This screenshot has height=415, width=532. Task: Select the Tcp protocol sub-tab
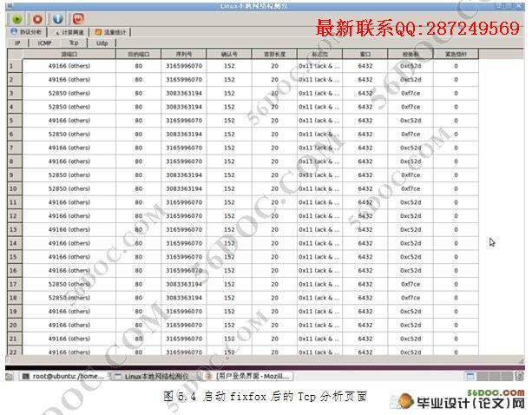(74, 43)
